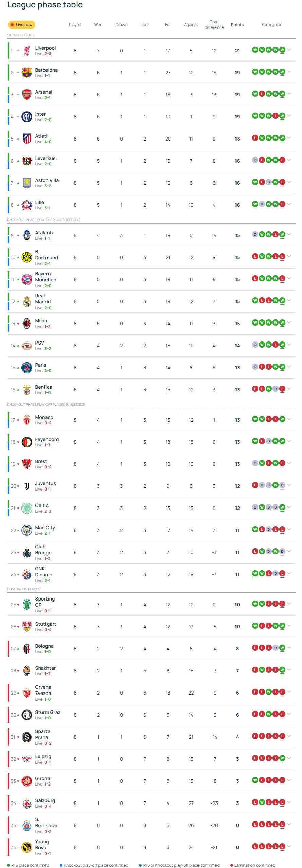
Task: Expand Salzburg's row chevron
Action: pos(289,802)
